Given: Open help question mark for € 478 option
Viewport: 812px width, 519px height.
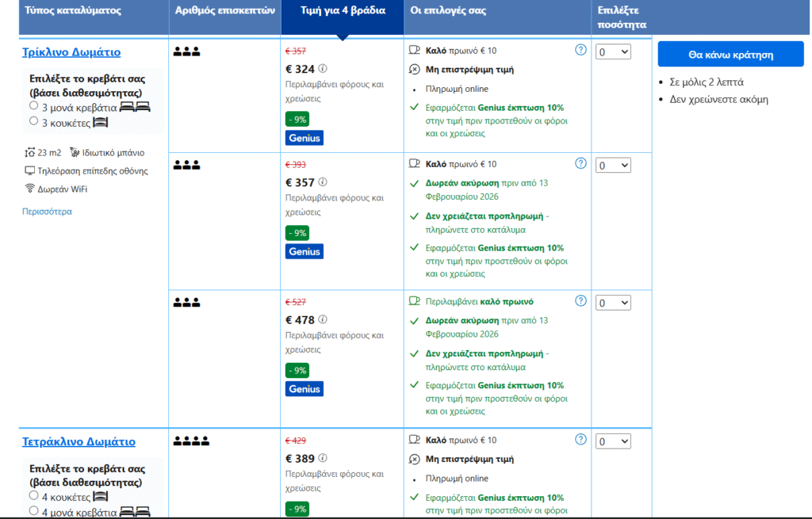Looking at the screenshot, I should point(580,301).
